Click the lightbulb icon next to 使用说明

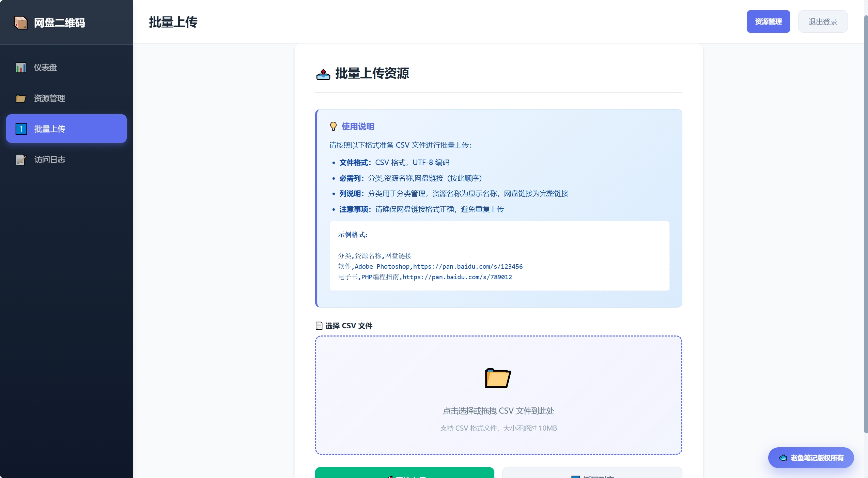pos(333,126)
